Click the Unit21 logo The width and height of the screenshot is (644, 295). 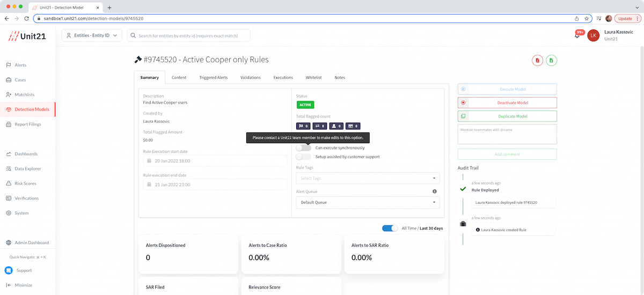tap(27, 36)
